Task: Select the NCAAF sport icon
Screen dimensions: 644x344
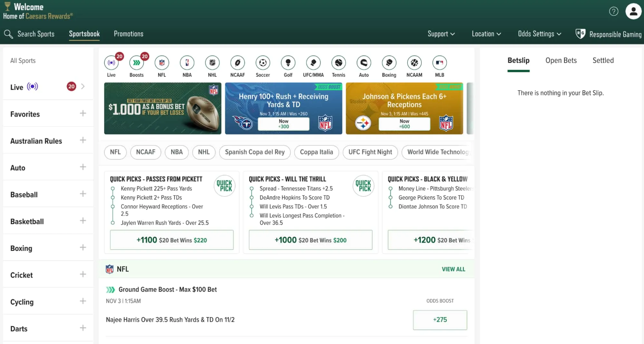Action: [x=237, y=63]
